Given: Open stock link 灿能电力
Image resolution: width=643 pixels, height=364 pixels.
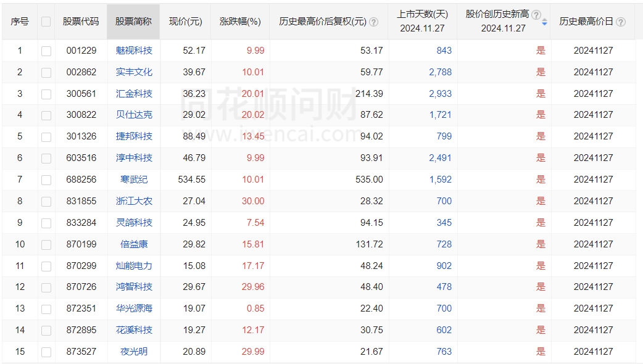Looking at the screenshot, I should [x=134, y=266].
